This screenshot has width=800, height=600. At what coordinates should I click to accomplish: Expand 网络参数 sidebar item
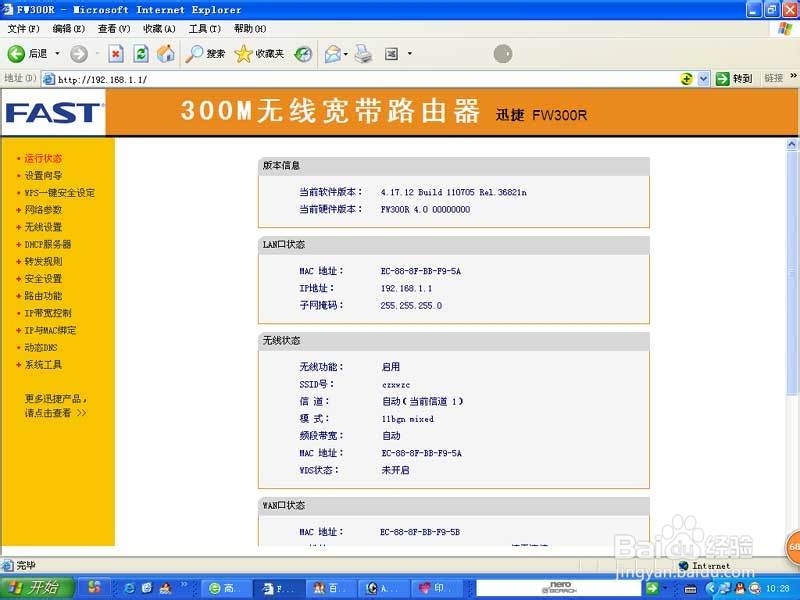tap(43, 210)
